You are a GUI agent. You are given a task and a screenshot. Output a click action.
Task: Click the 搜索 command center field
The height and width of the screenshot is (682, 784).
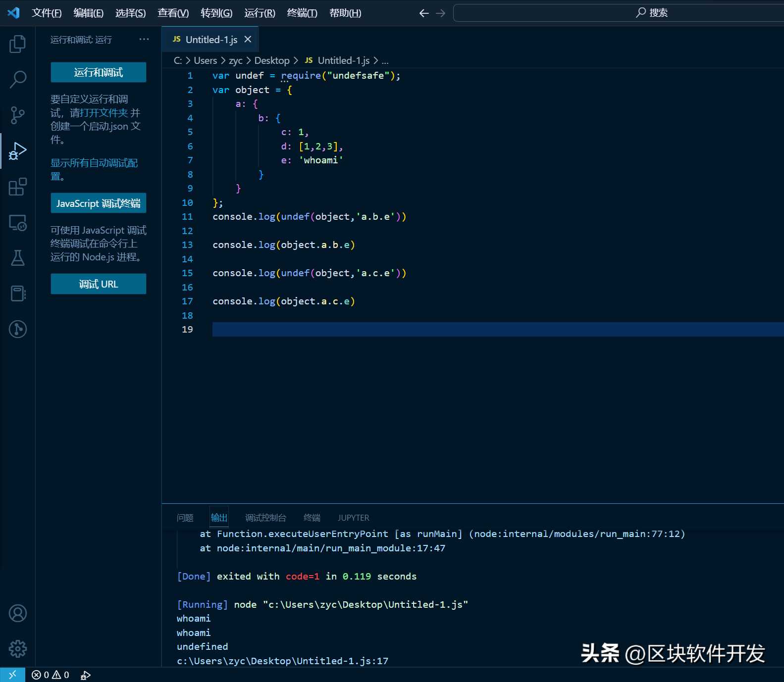[619, 13]
